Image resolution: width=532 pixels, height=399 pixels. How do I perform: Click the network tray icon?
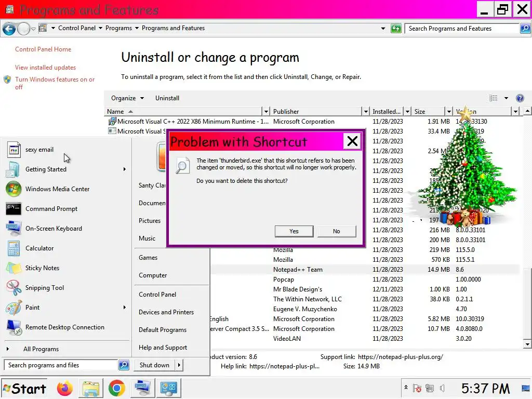(430, 388)
